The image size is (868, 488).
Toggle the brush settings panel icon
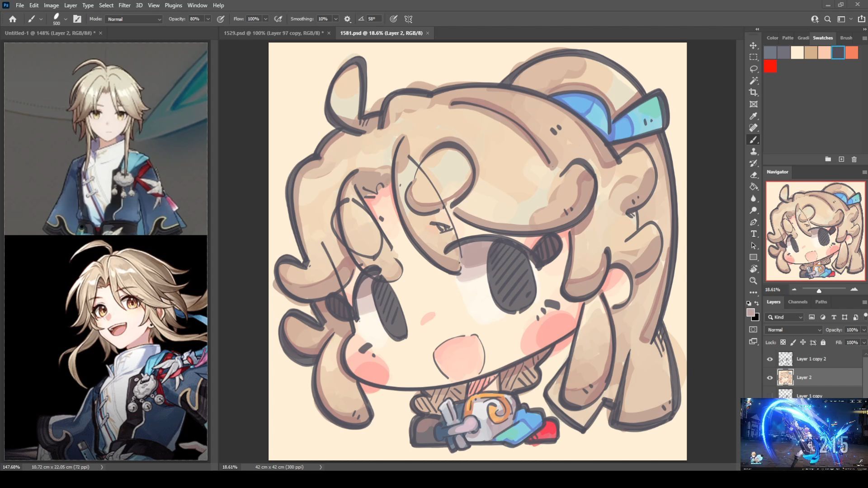tap(77, 19)
